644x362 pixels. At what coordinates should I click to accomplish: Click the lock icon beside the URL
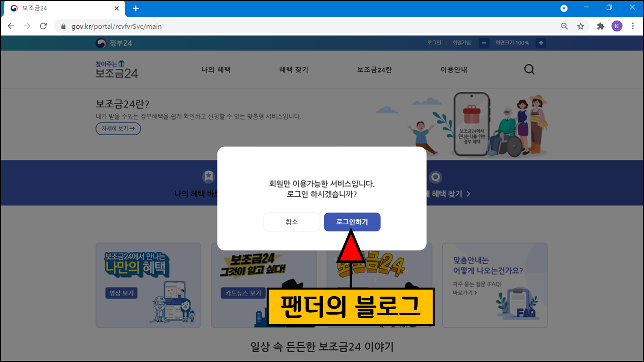(x=64, y=27)
